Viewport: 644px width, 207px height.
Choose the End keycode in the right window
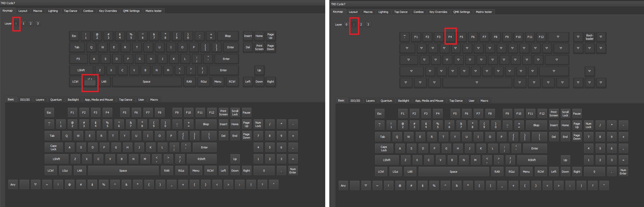coord(565,137)
